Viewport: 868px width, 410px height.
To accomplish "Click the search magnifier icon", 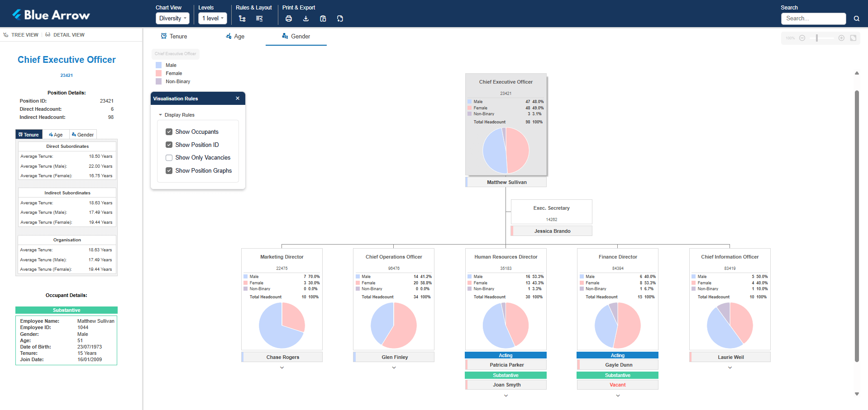I will tap(856, 19).
